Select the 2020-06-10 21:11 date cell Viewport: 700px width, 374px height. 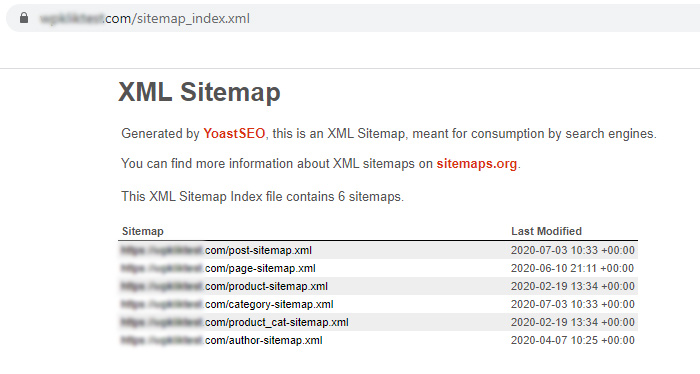click(572, 268)
